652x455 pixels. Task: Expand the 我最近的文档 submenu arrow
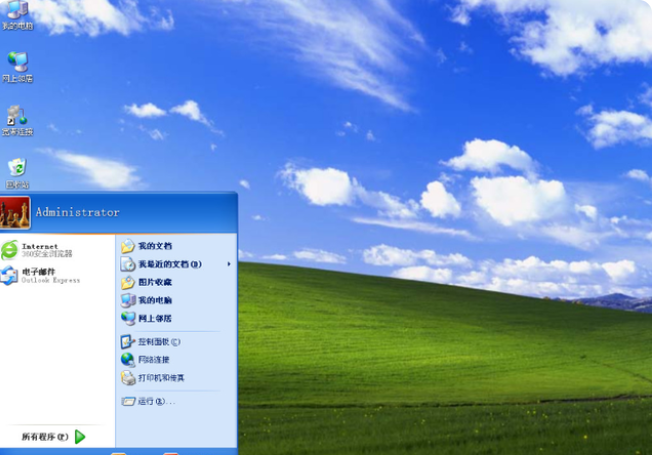(x=229, y=264)
